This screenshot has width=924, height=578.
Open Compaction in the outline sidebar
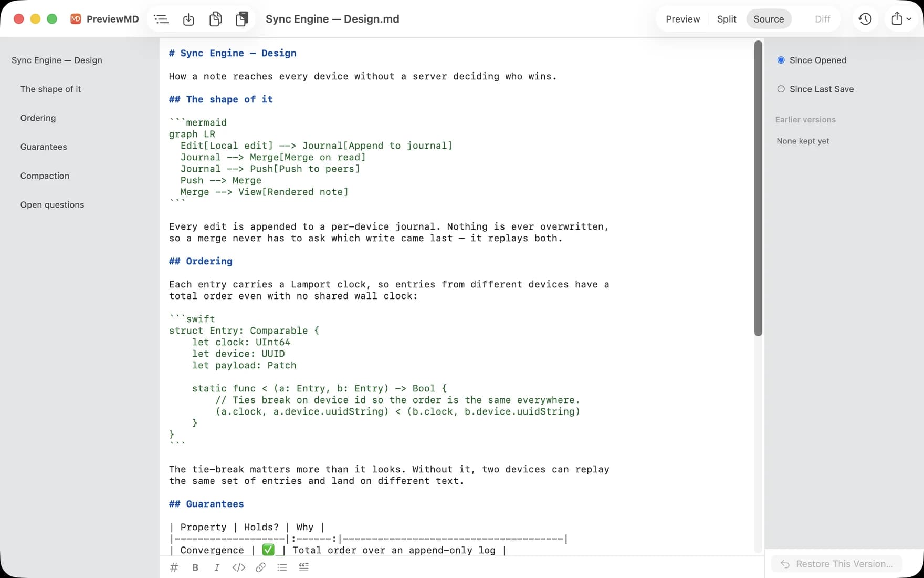45,176
